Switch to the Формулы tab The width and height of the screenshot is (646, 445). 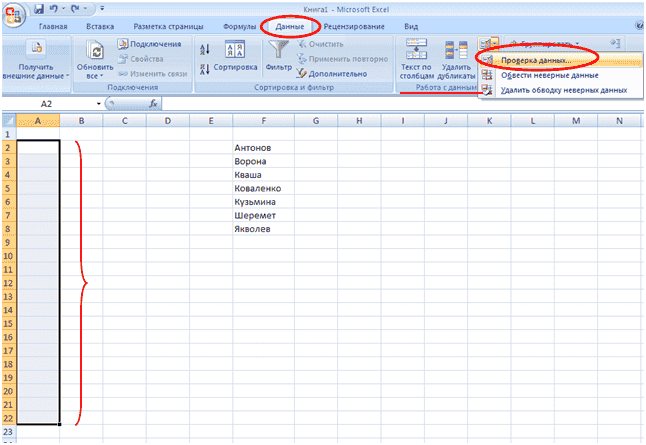point(237,27)
